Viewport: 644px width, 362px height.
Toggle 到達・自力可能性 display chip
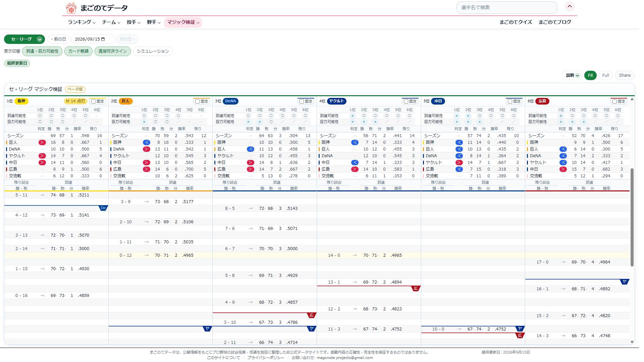(x=42, y=51)
